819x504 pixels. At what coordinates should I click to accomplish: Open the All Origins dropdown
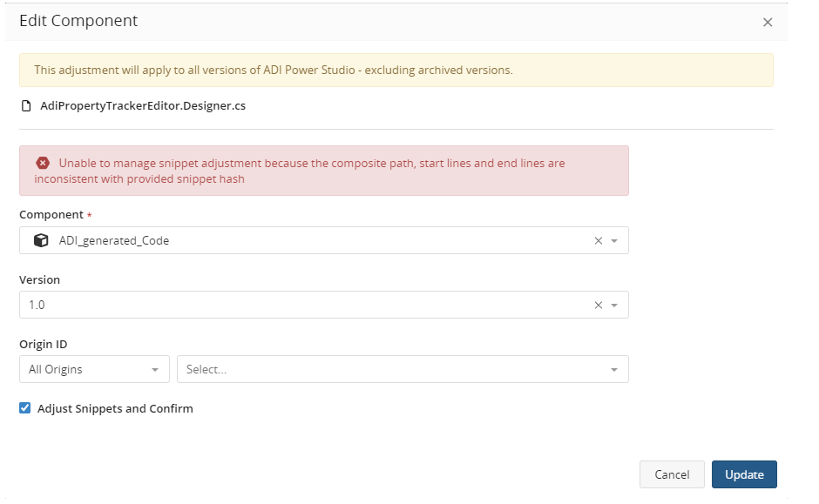95,369
